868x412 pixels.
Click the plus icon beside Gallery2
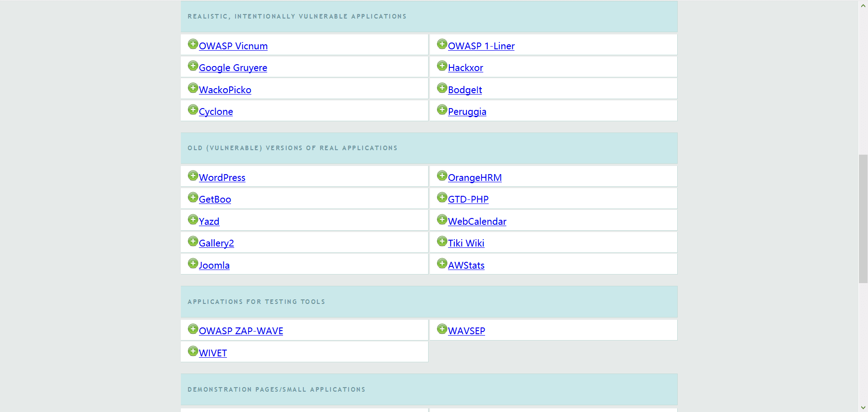pyautogui.click(x=193, y=241)
